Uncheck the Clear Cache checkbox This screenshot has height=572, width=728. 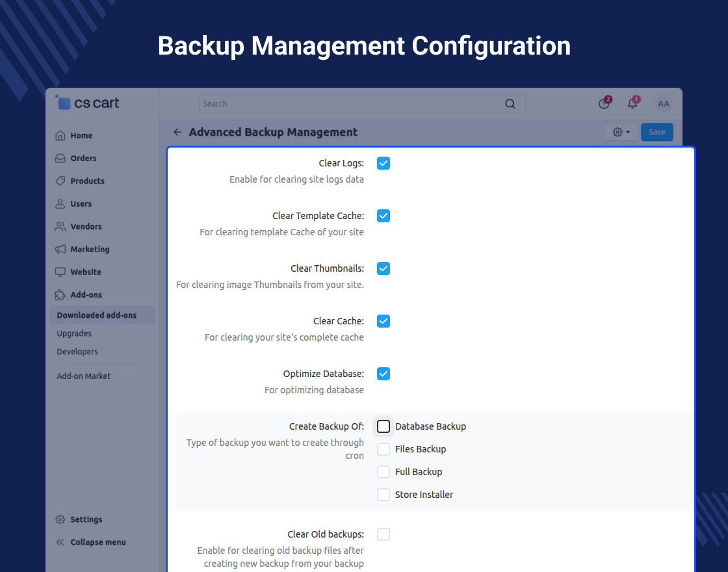pyautogui.click(x=383, y=321)
